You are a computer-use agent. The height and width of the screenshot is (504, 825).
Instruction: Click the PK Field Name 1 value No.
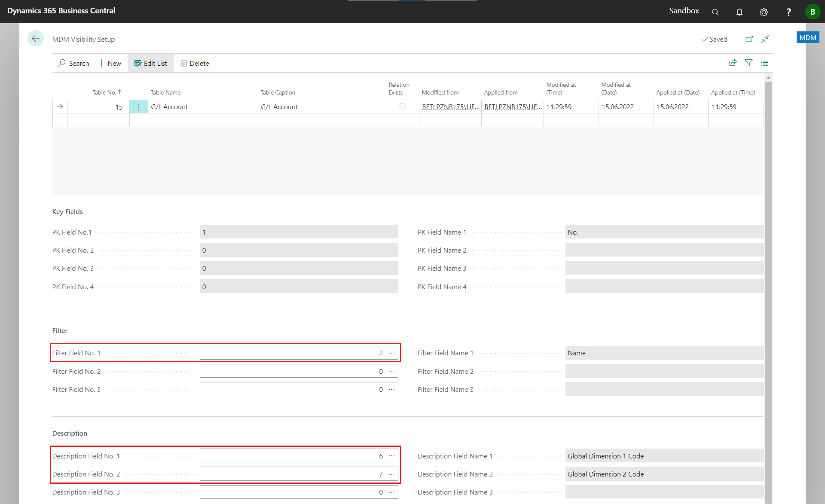click(x=664, y=232)
